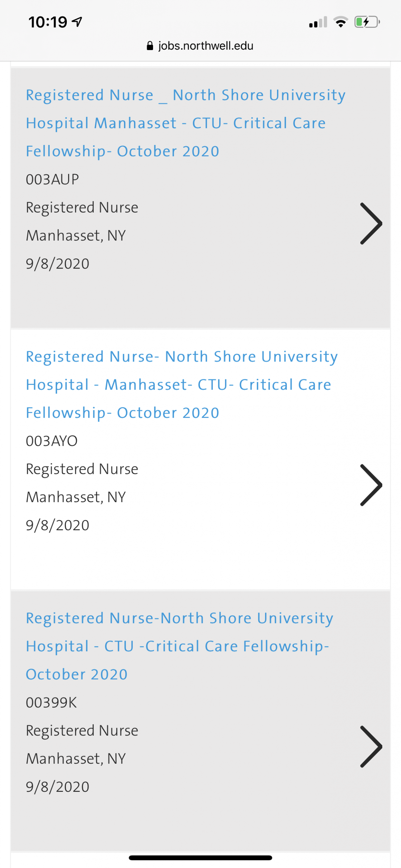Open 'Registered Nurse-North Shore University Hospital - CTU' link
Screen dimensions: 401x868
coord(179,646)
